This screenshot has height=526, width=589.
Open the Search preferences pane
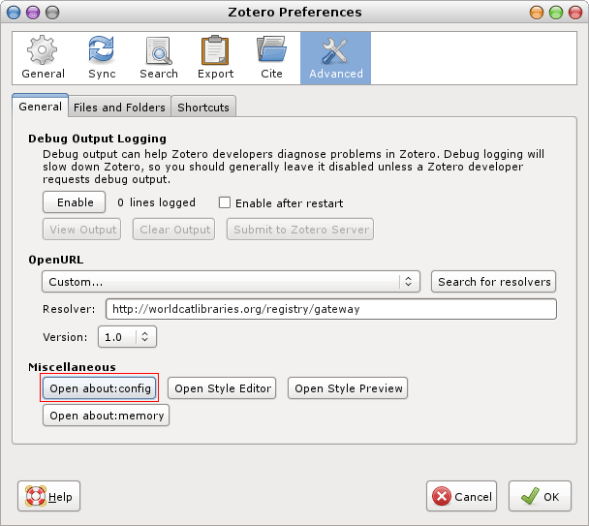pos(159,58)
